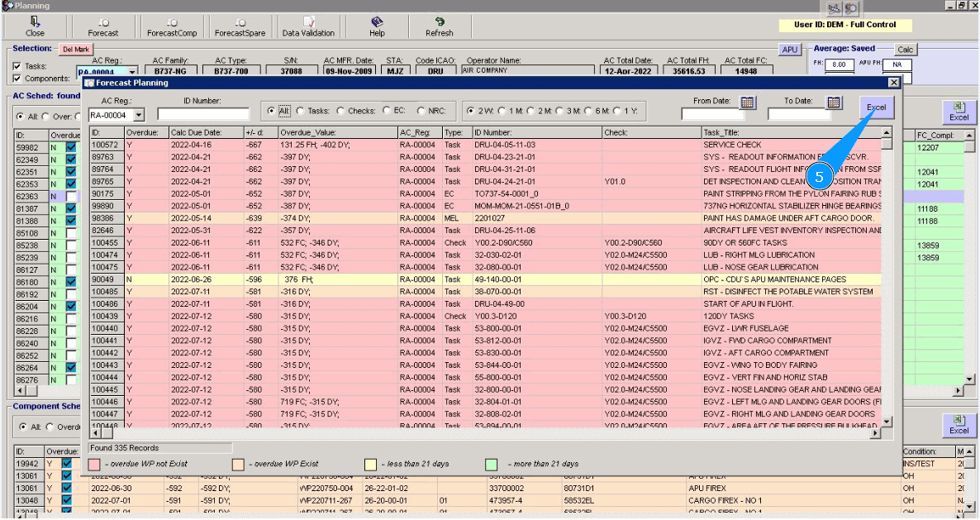
Task: Select row 98386 MEL entry
Action: (486, 218)
